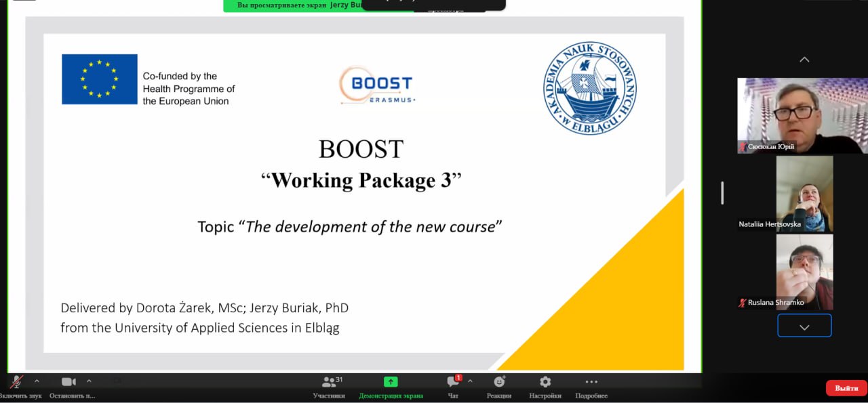Screen dimensions: 868x403
Task: Open the Чат chat panel
Action: coord(453,382)
